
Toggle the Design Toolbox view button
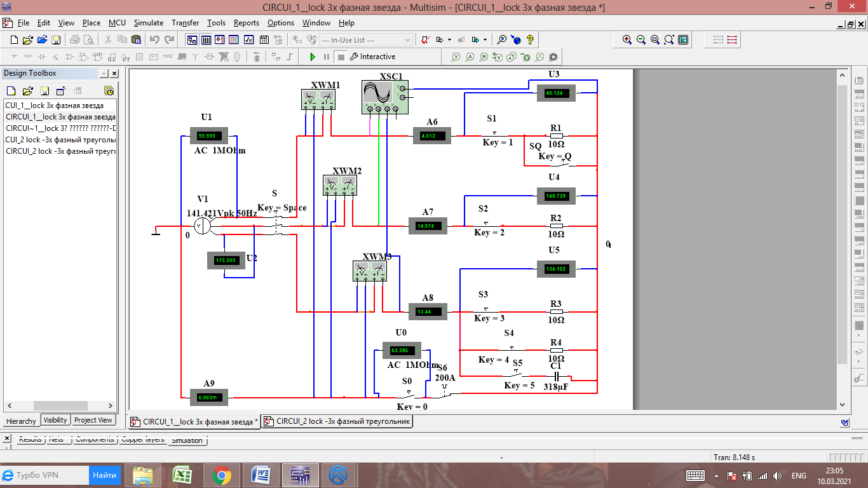[192, 40]
